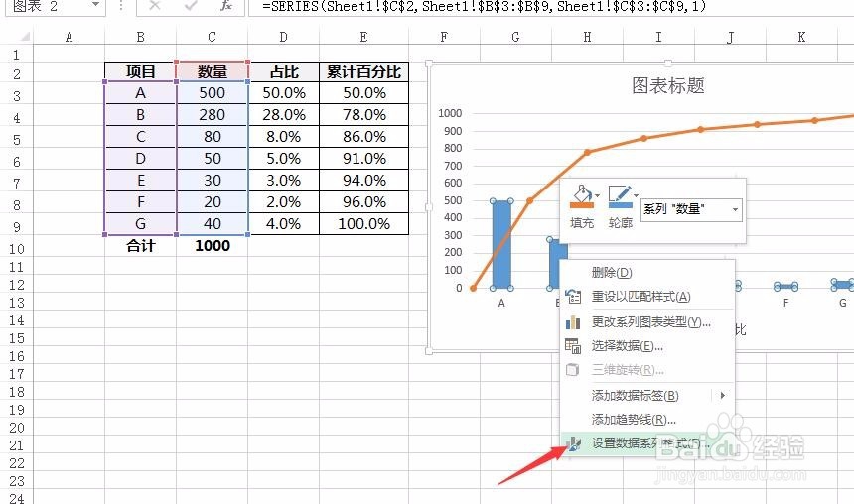Choose 重设以匹配样式(A) menu entry
854x504 pixels.
[x=648, y=297]
